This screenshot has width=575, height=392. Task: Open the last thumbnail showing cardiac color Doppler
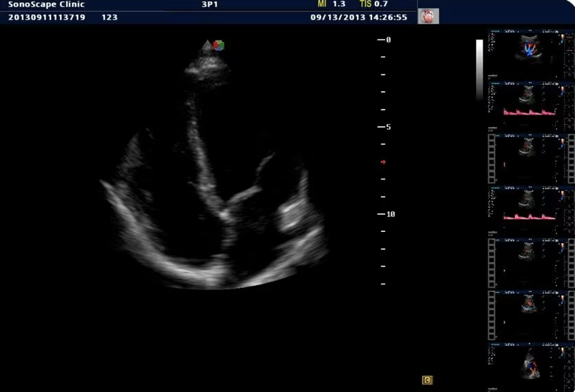[x=531, y=367]
